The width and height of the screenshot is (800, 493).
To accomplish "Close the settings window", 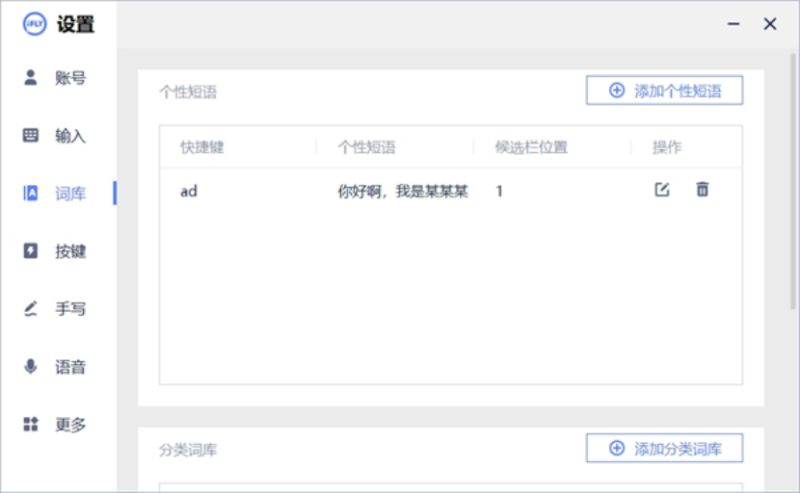I will coord(770,24).
